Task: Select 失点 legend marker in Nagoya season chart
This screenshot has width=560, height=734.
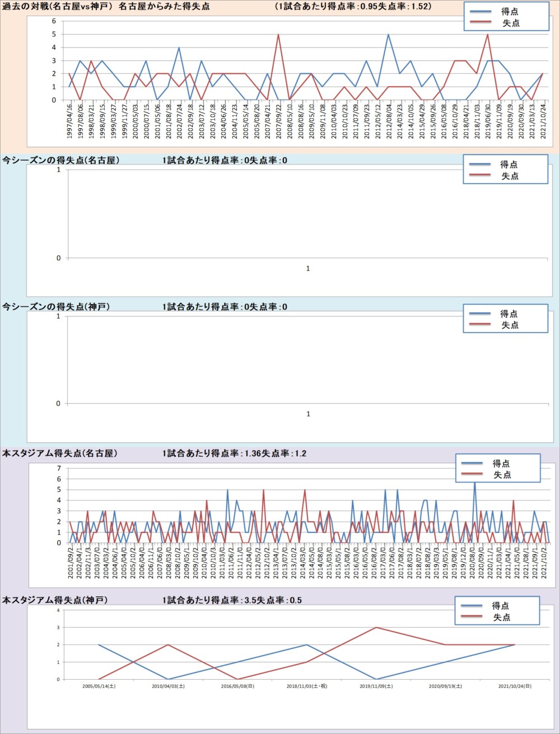Action: [x=479, y=176]
